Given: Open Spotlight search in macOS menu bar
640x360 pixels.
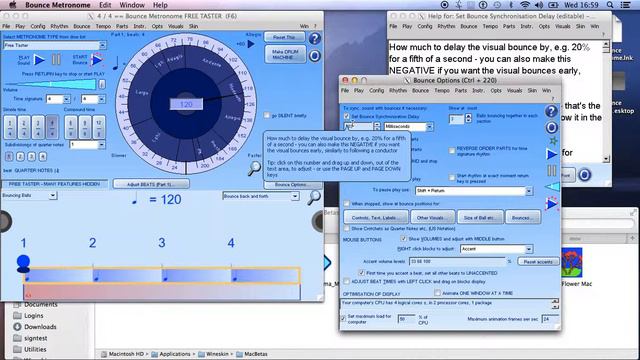Looking at the screenshot, I should point(610,5).
